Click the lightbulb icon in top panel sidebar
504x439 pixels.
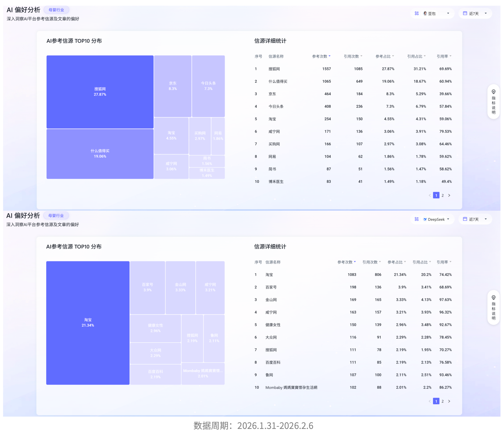[x=493, y=92]
